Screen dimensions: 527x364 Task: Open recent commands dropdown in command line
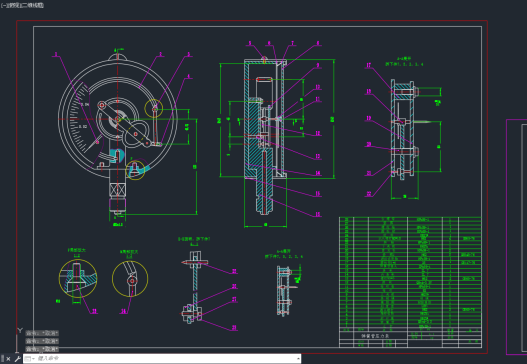30,359
